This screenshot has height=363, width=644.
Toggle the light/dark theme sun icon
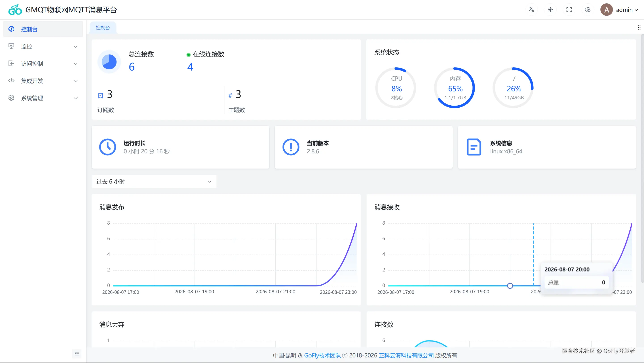pos(550,10)
